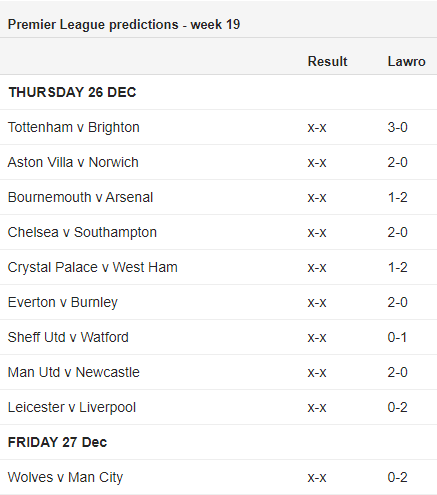Screen dimensions: 437x495
Task: Click Lawro's 0-1 prediction for Sheff Utd v Watford
Action: [x=397, y=337]
